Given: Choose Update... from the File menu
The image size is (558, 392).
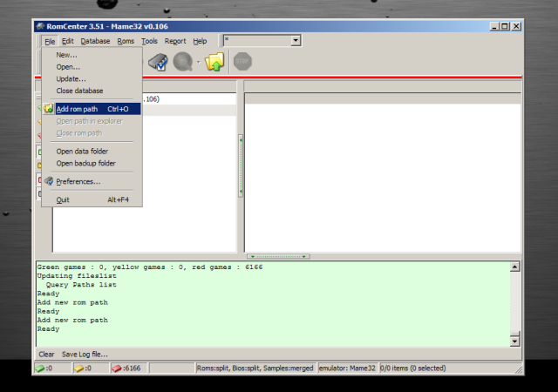Looking at the screenshot, I should (x=92, y=79).
